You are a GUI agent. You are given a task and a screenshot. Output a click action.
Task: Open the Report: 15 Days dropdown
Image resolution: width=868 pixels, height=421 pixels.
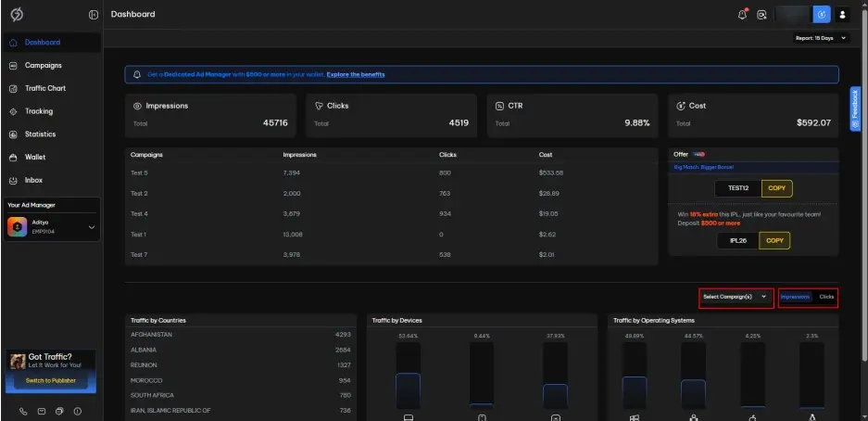pyautogui.click(x=820, y=38)
